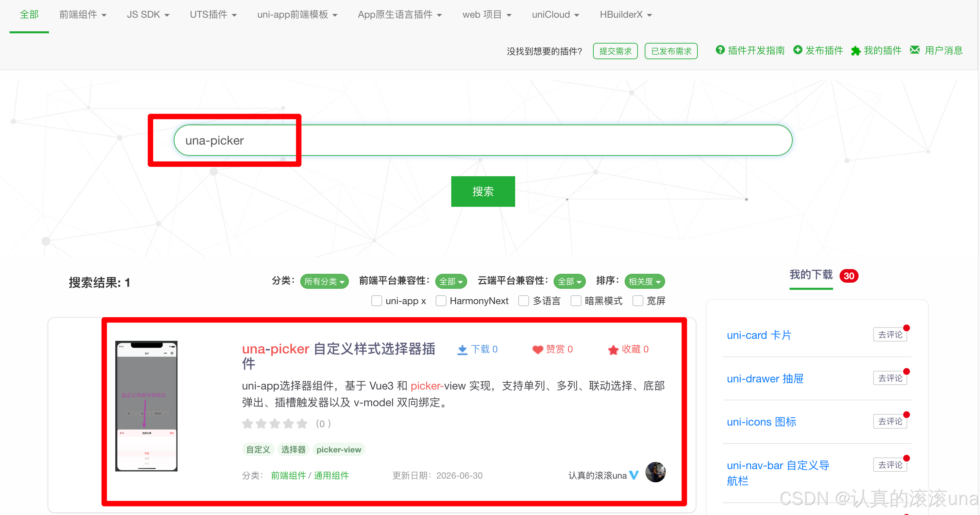Open the 前端平台兼容性 全部 dropdown
Viewport: 980px width, 515px height.
(x=451, y=281)
